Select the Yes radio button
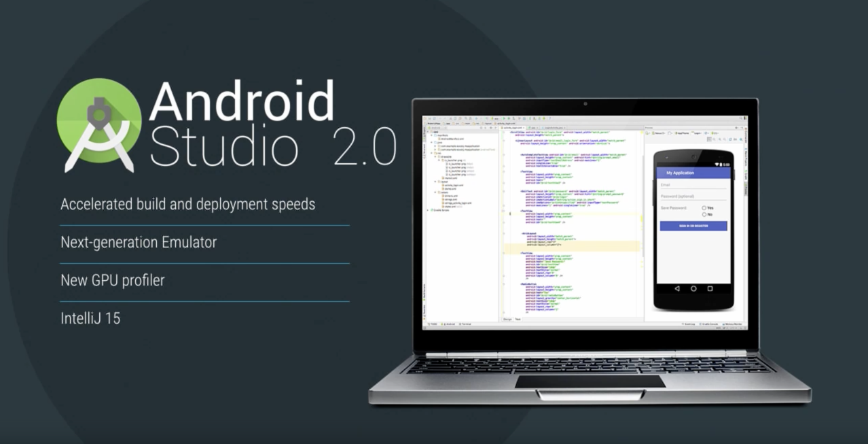This screenshot has width=868, height=444. pos(704,208)
